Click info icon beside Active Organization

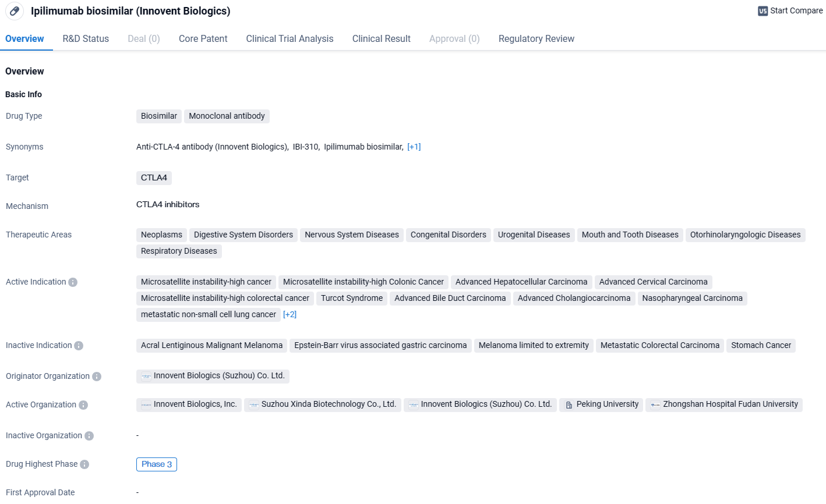point(83,405)
